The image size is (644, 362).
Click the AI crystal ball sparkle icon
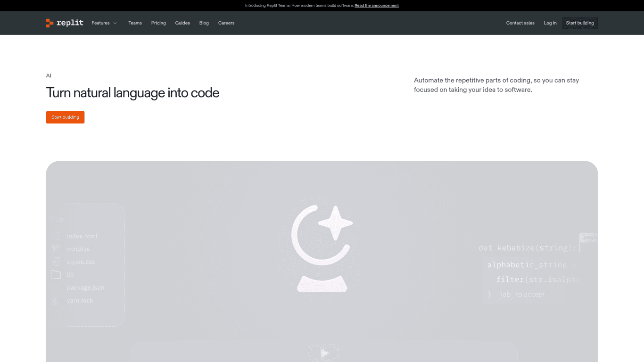[322, 248]
